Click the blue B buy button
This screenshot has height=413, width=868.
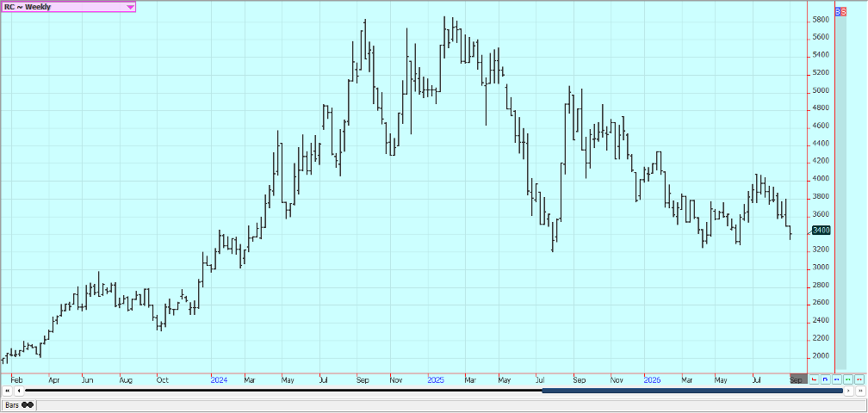[838, 11]
